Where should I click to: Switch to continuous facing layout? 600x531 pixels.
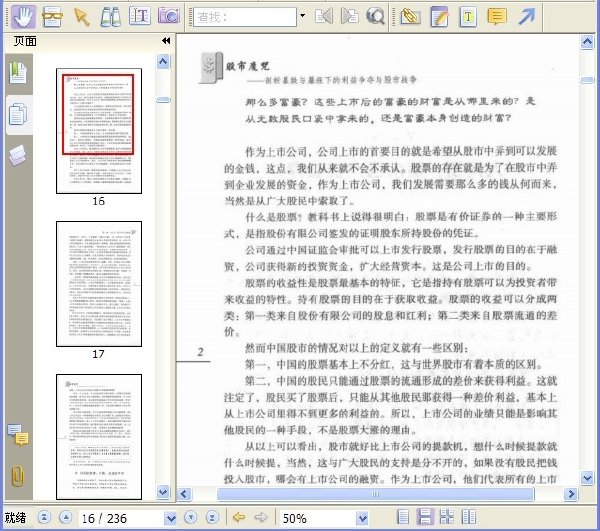[447, 516]
